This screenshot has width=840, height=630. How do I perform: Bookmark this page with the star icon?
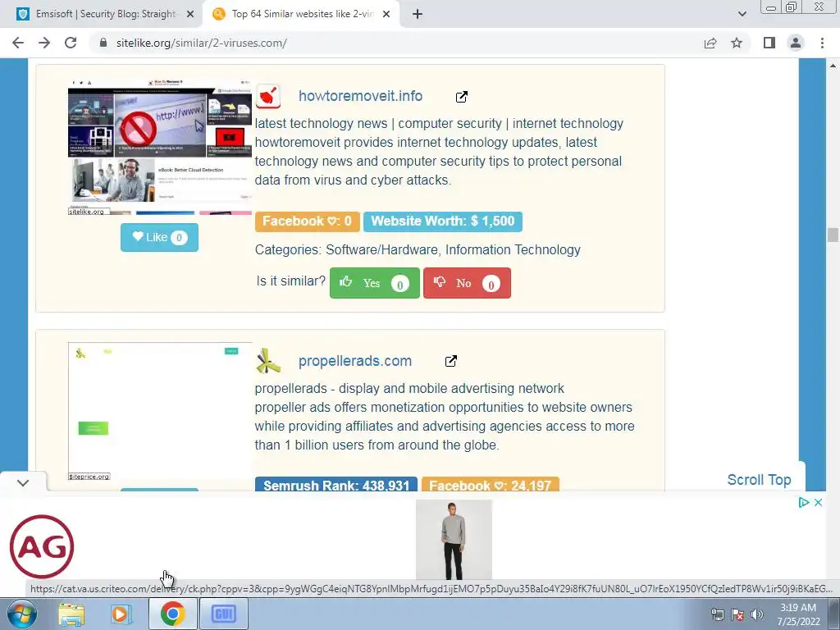pyautogui.click(x=737, y=43)
